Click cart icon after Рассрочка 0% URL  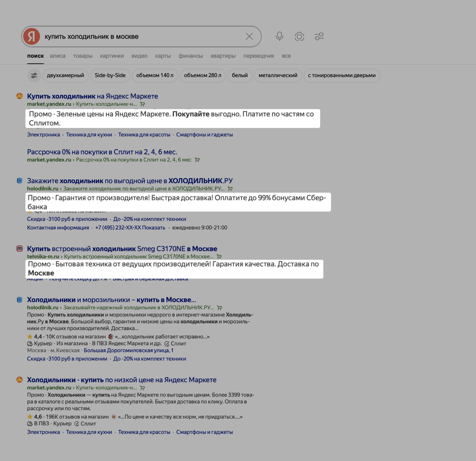point(197,160)
